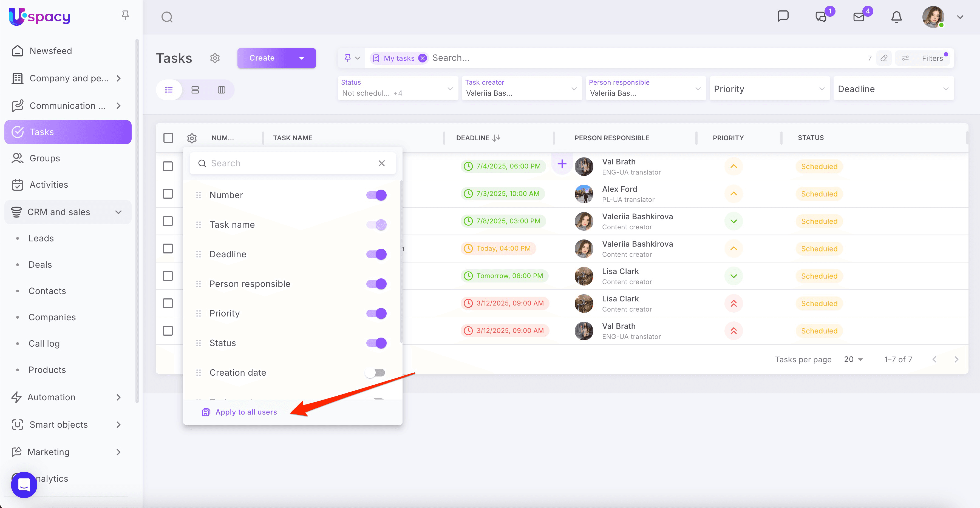Go to Leads in CRM menu
The height and width of the screenshot is (508, 980).
[x=41, y=238]
